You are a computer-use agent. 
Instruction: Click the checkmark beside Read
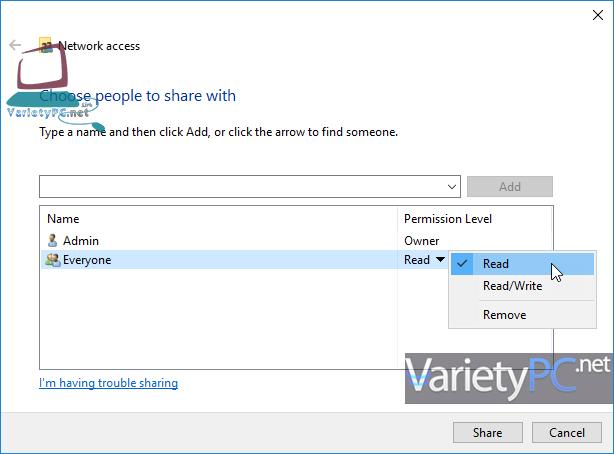[x=462, y=264]
